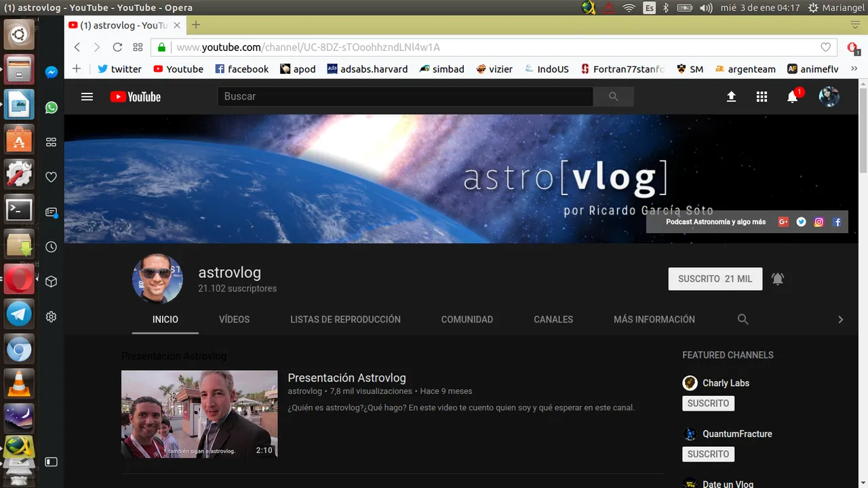The height and width of the screenshot is (488, 868).
Task: Select the INICIO channel tab
Action: pyautogui.click(x=165, y=319)
